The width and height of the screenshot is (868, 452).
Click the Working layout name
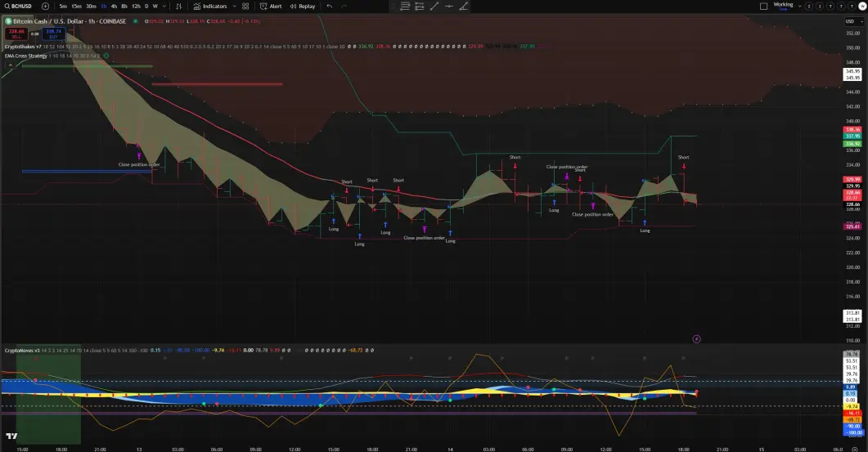click(x=783, y=4)
